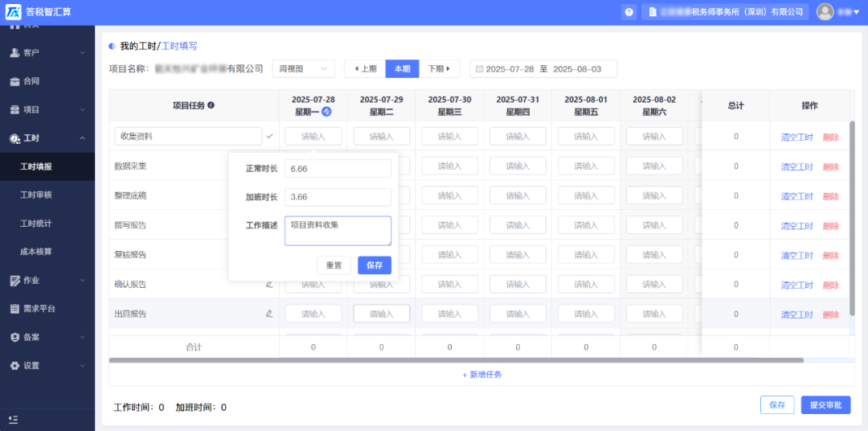This screenshot has width=868, height=431.
Task: Click 删除 for 收集资料 row
Action: point(830,137)
